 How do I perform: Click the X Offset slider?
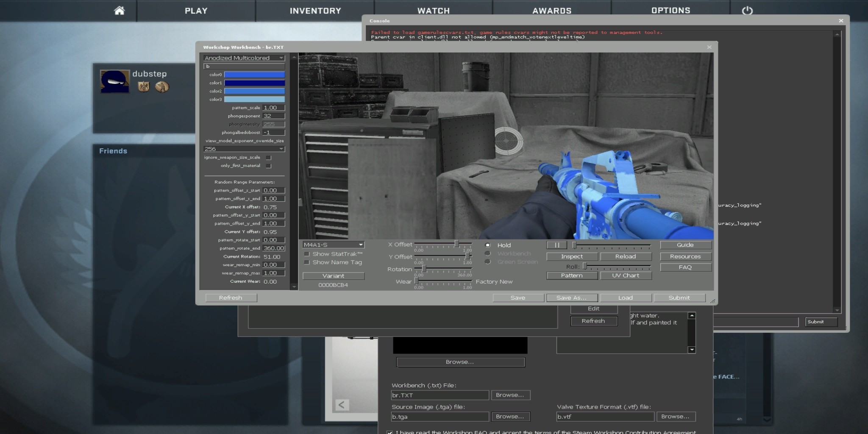tap(443, 244)
